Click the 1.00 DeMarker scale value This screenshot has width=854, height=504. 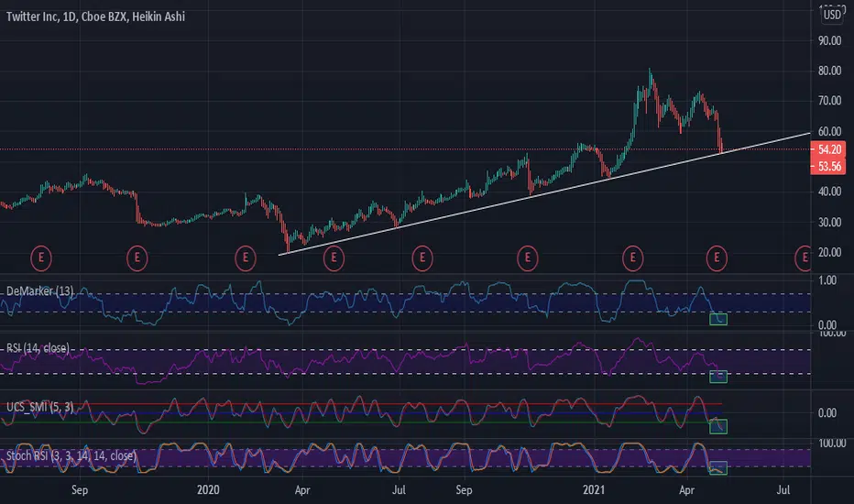827,280
